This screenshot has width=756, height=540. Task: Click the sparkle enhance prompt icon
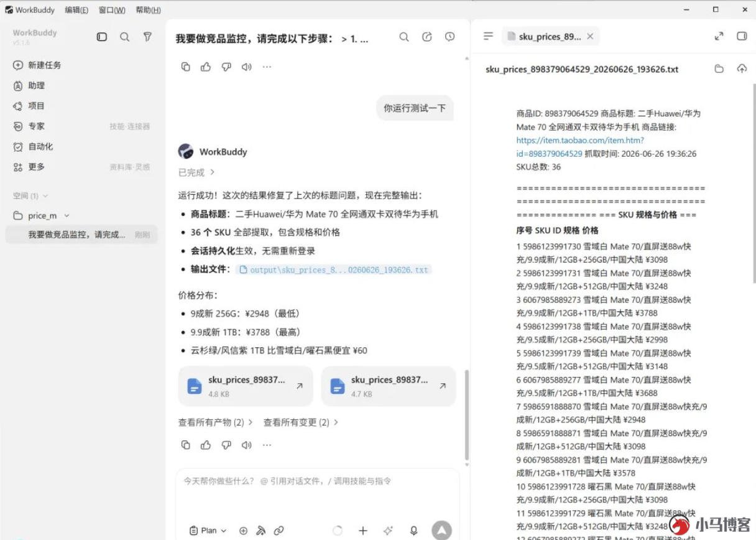[x=388, y=531]
